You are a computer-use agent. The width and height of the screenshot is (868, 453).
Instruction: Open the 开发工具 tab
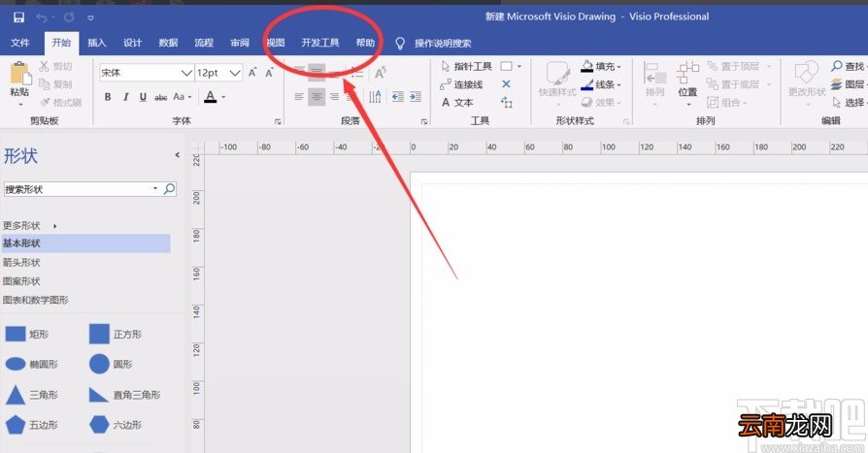tap(320, 43)
